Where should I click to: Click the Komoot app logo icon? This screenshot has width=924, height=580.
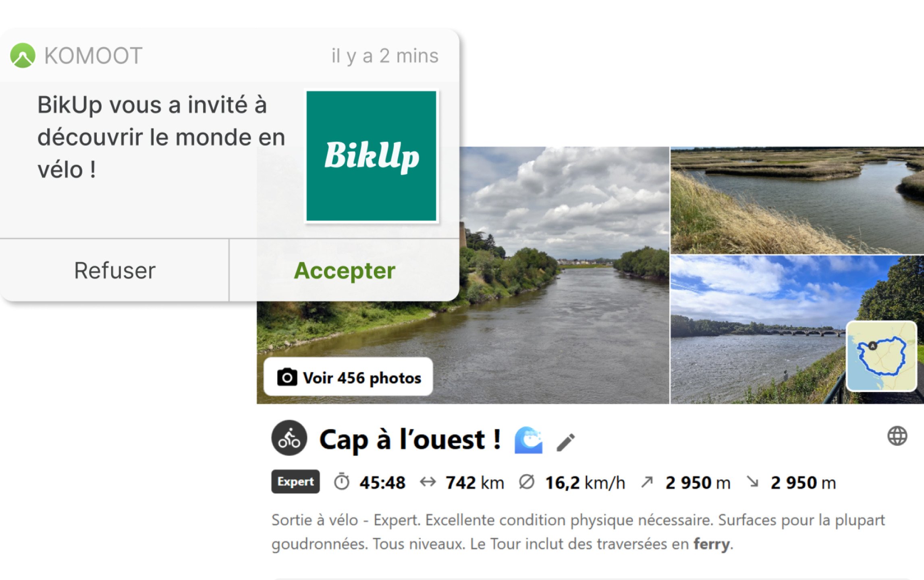click(23, 56)
